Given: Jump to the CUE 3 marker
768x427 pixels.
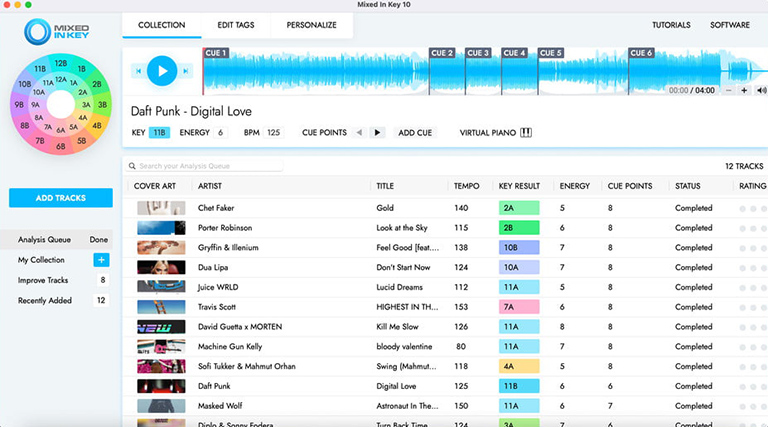Looking at the screenshot, I should [478, 53].
